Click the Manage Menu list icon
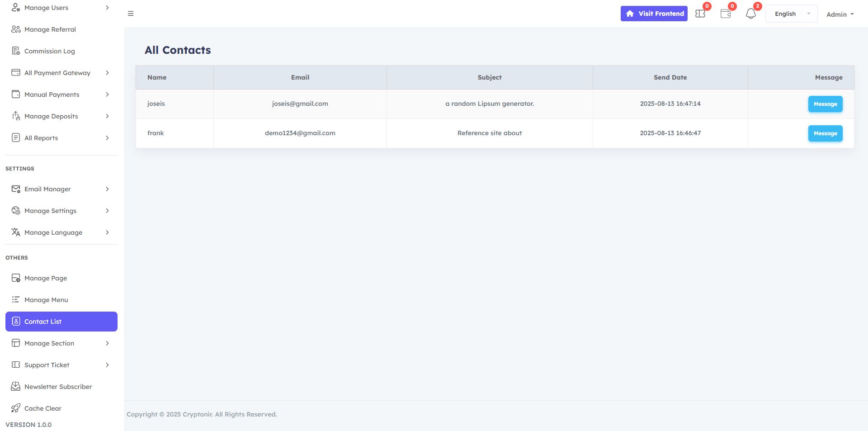This screenshot has height=431, width=868. click(x=16, y=300)
